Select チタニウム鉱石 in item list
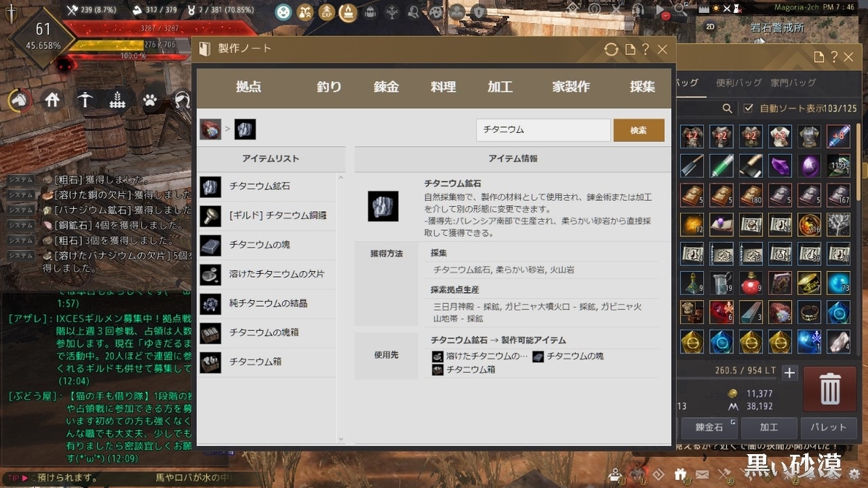This screenshot has width=868, height=488. pos(268,187)
